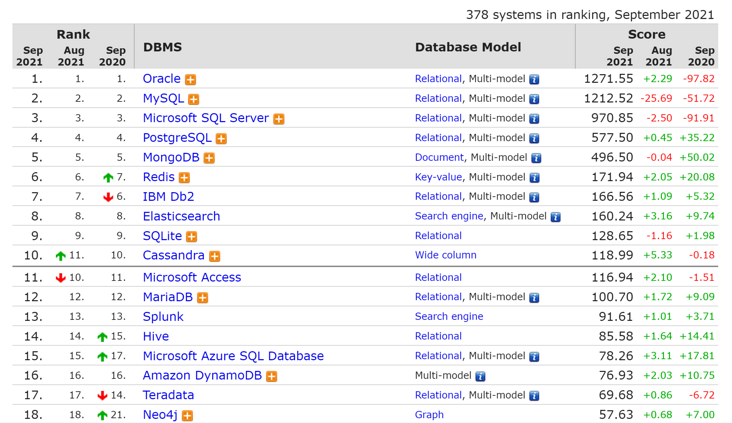Click the plus icon after Microsoft SQL Server
732x423 pixels.
pos(279,119)
